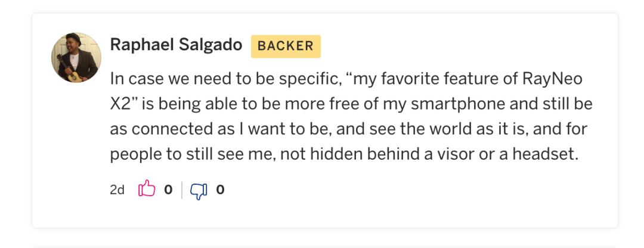This screenshot has width=644, height=248.
Task: Open the 2d timestamp permalink
Action: [117, 190]
